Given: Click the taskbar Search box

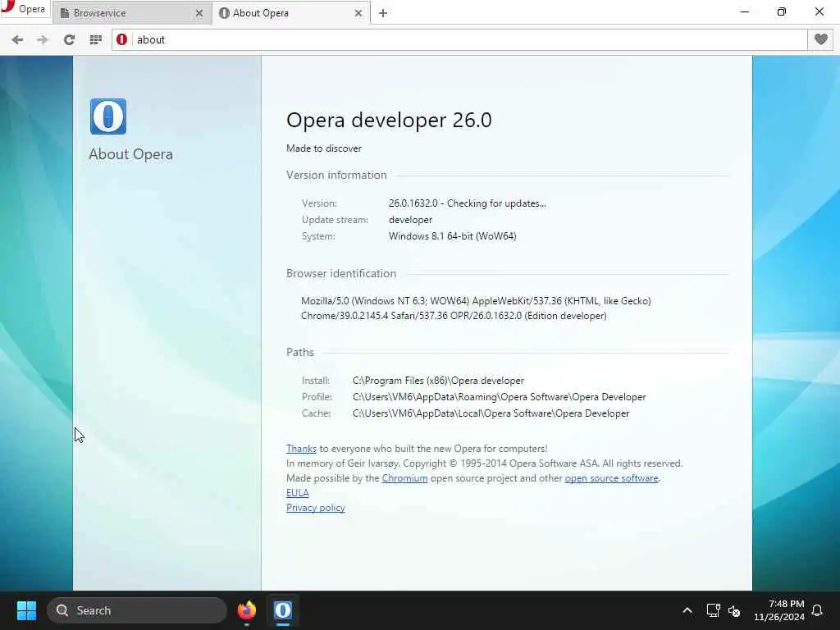Looking at the screenshot, I should [x=137, y=610].
